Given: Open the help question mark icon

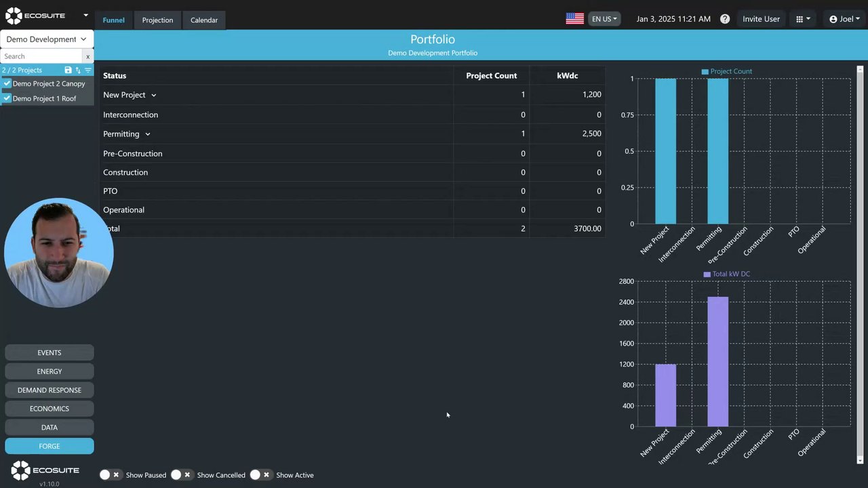Looking at the screenshot, I should [725, 19].
